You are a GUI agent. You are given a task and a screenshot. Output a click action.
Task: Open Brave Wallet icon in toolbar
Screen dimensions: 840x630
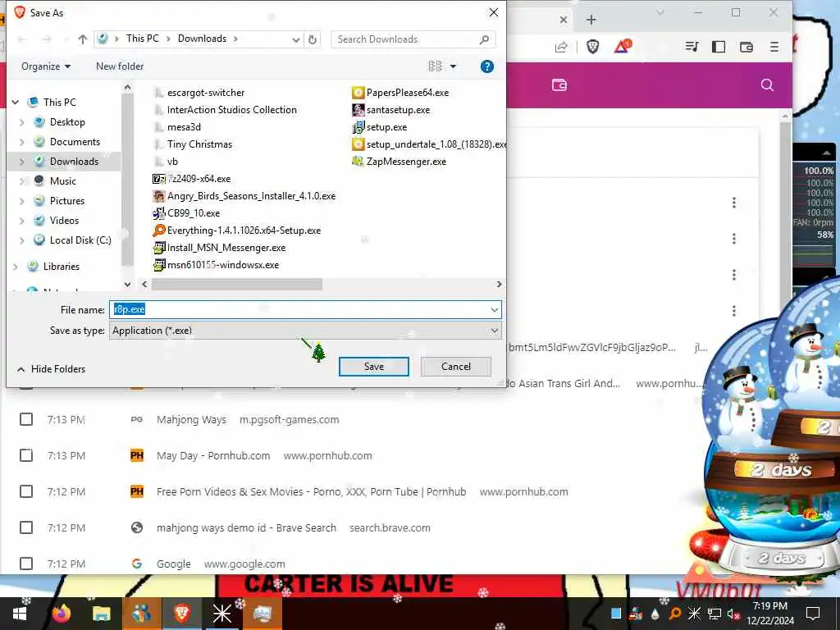pyautogui.click(x=746, y=47)
